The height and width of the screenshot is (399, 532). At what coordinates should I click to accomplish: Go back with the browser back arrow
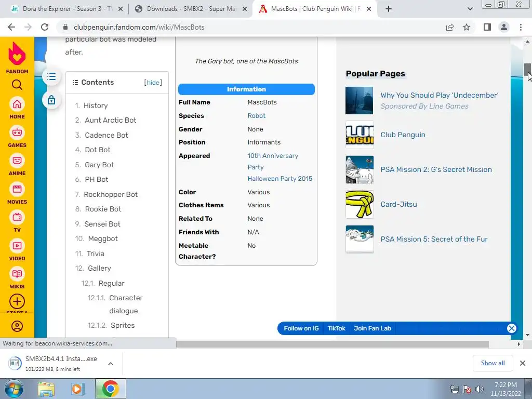point(11,27)
